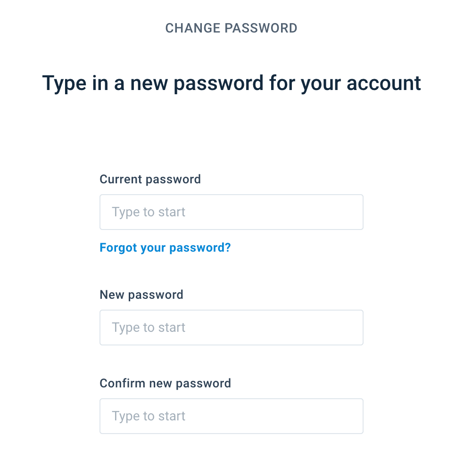Click the "Type in a new password" heading

coord(231,83)
